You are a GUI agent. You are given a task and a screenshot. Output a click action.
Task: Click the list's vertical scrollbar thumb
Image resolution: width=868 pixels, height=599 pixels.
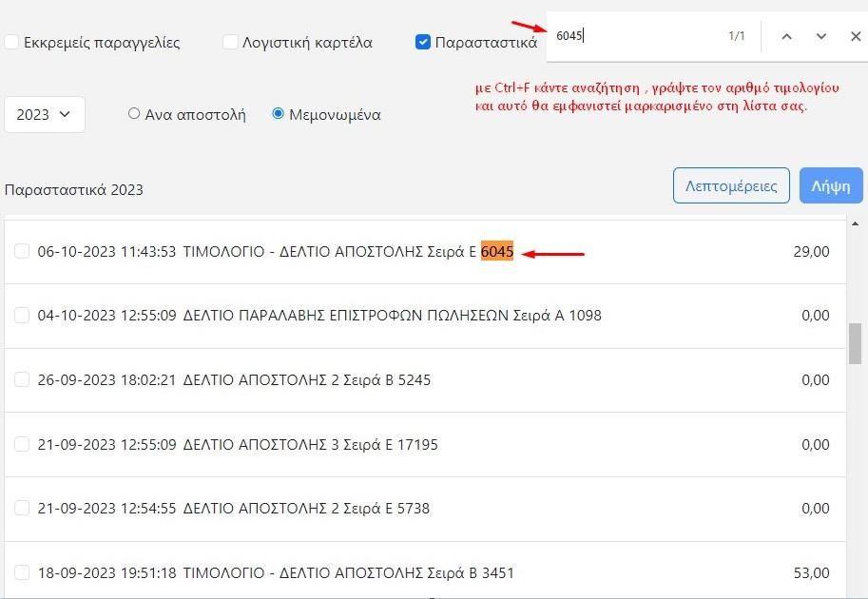[855, 343]
